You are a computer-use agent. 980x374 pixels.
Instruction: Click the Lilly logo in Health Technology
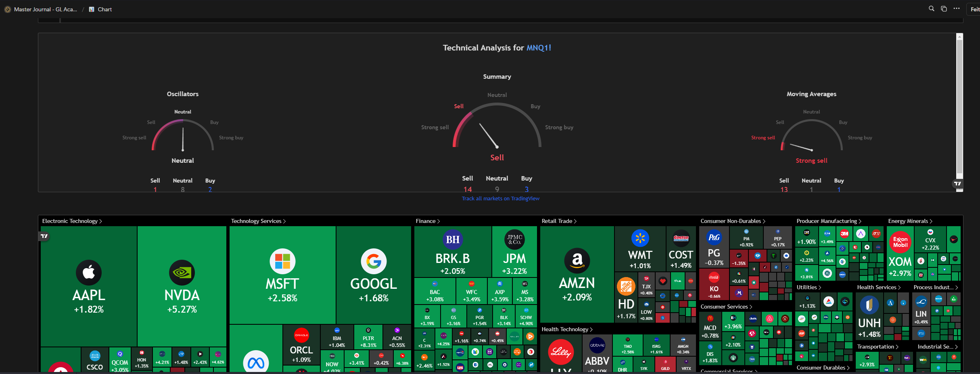click(561, 352)
